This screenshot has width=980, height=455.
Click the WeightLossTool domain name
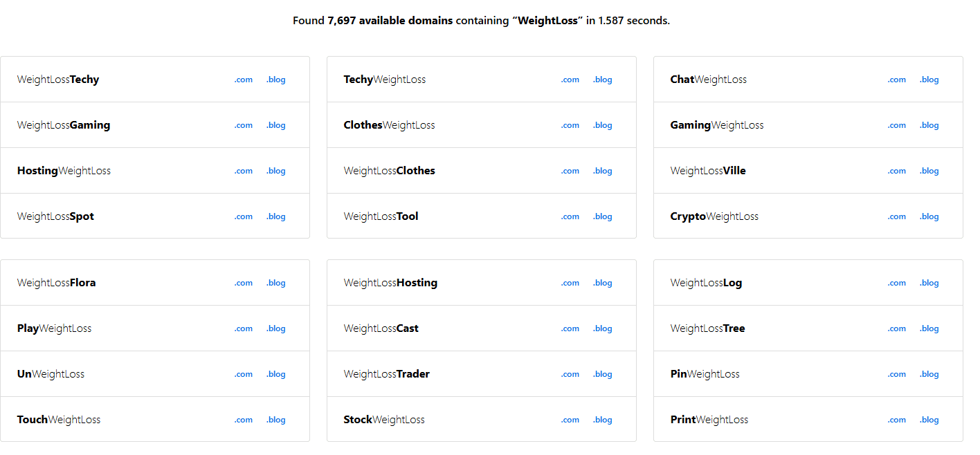pyautogui.click(x=381, y=216)
